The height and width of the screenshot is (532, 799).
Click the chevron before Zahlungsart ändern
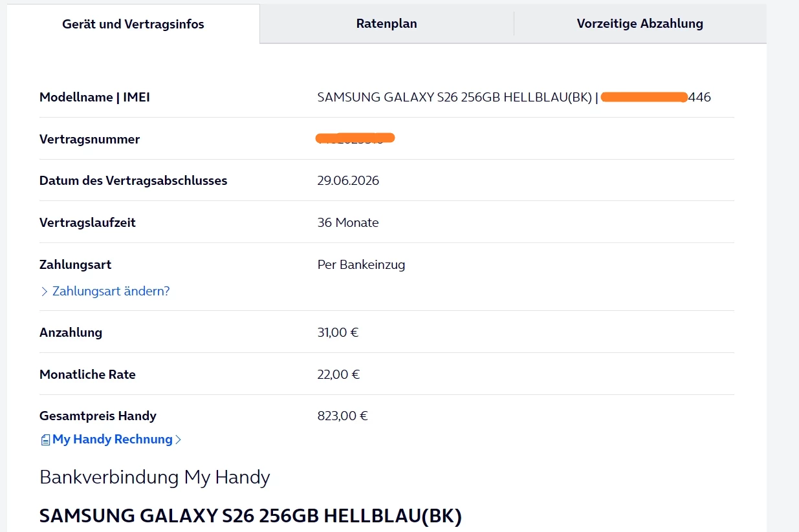tap(45, 292)
